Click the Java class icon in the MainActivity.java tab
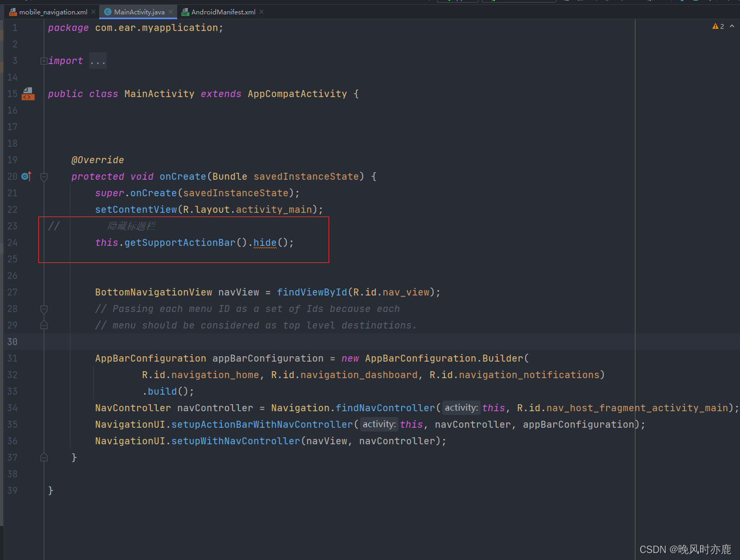The image size is (740, 560). 108,12
